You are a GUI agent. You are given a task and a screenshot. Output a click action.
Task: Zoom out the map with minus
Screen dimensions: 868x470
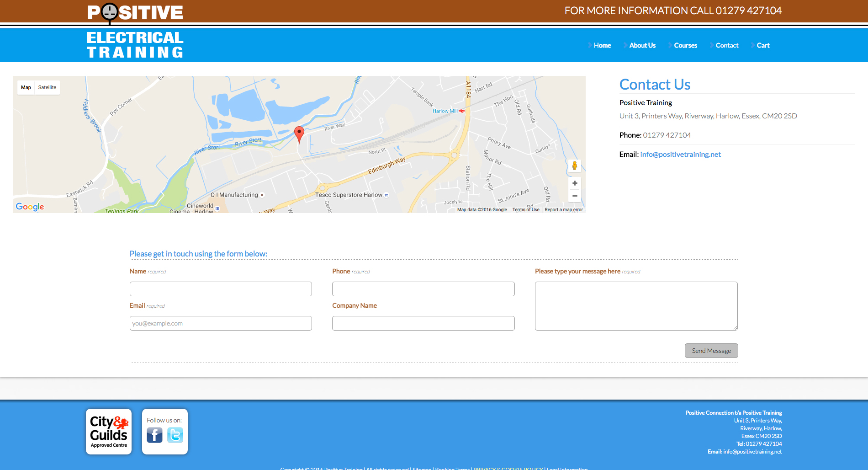tap(574, 196)
